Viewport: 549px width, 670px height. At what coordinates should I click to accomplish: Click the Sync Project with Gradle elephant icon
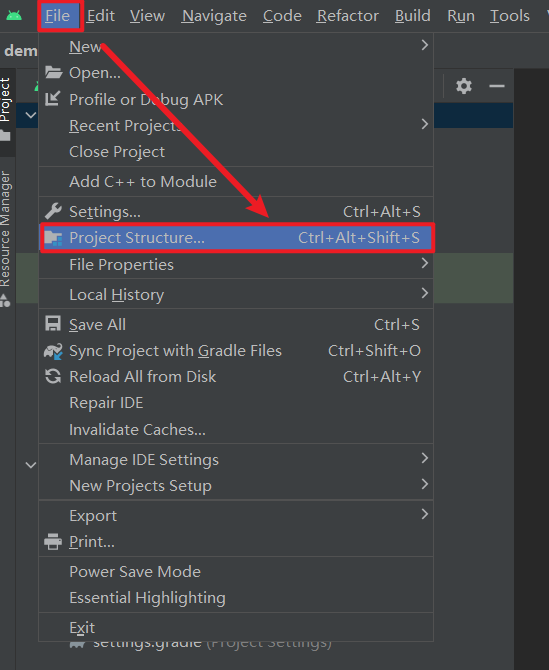(53, 351)
